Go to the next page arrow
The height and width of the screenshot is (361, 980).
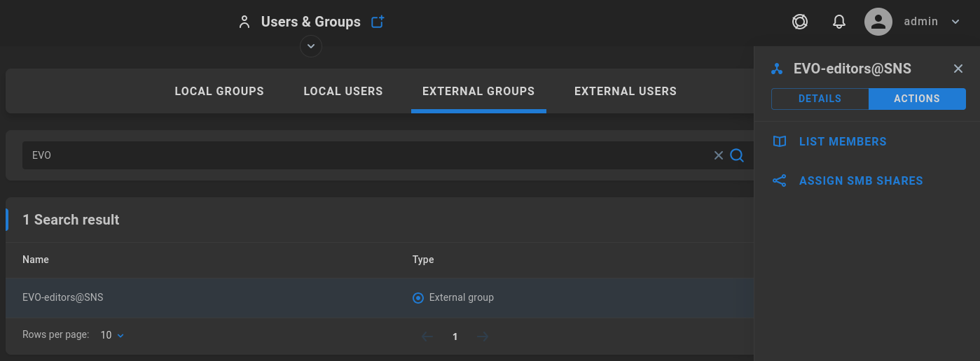482,337
